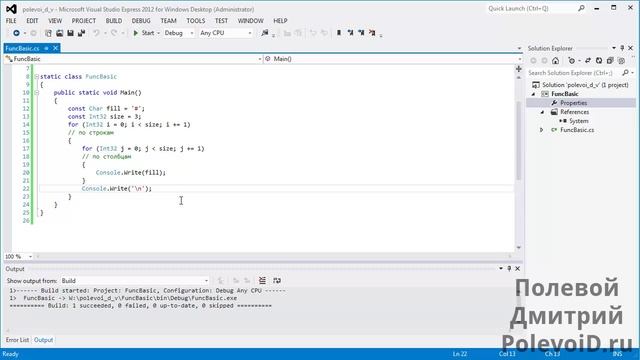Clear the output with Clear All icon
This screenshot has width=640, height=360.
(262, 280)
